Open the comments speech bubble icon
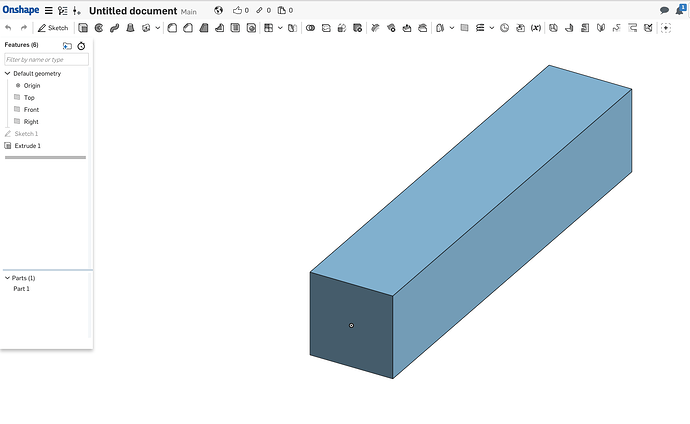Viewport: 690px width, 424px height. (x=664, y=11)
